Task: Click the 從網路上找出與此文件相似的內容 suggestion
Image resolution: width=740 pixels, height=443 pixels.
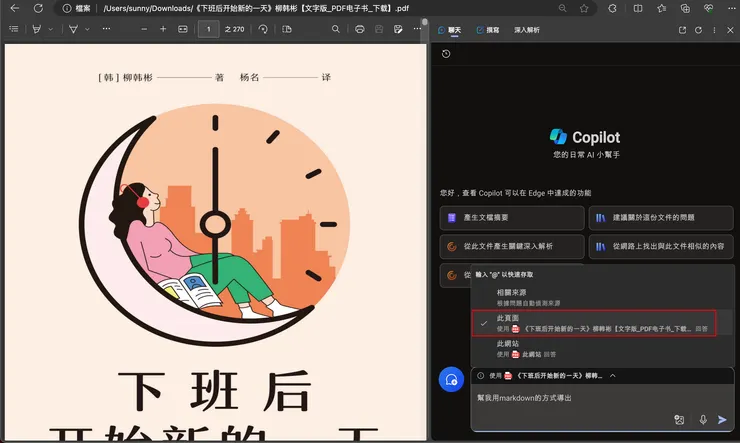Action: pyautogui.click(x=661, y=246)
